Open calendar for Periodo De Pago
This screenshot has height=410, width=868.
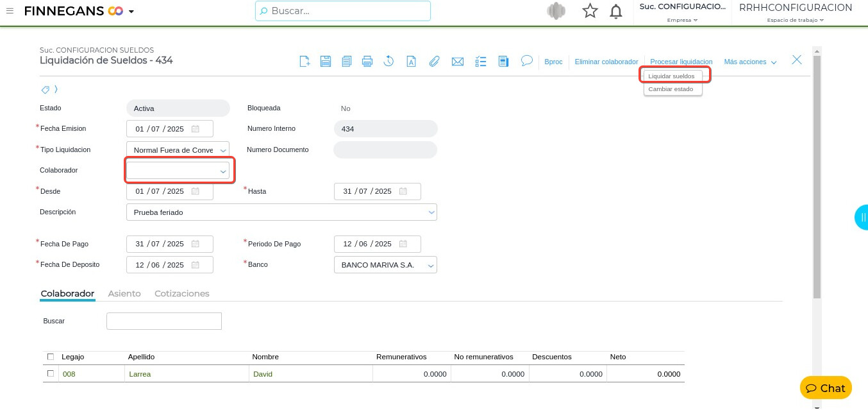[x=403, y=244]
